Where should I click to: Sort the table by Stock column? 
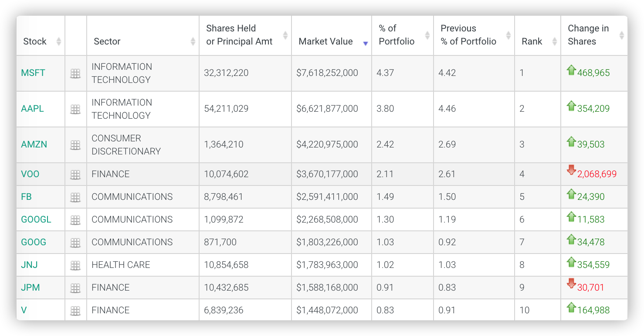click(41, 36)
